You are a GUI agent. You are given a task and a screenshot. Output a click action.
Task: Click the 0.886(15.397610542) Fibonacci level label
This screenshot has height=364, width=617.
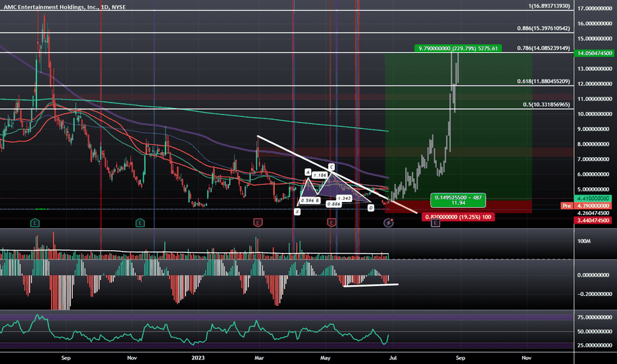click(544, 28)
